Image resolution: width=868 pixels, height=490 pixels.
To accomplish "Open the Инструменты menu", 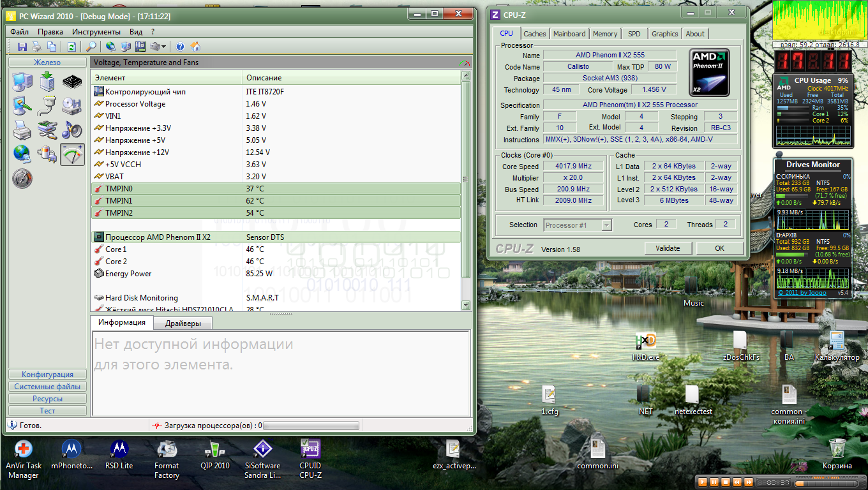I will point(96,32).
